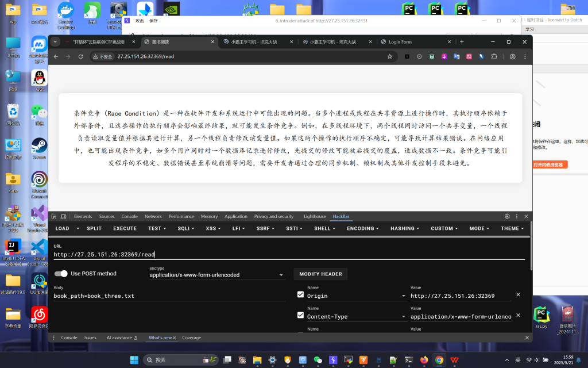The width and height of the screenshot is (588, 368).
Task: Open DevTools settings gear
Action: (x=507, y=216)
